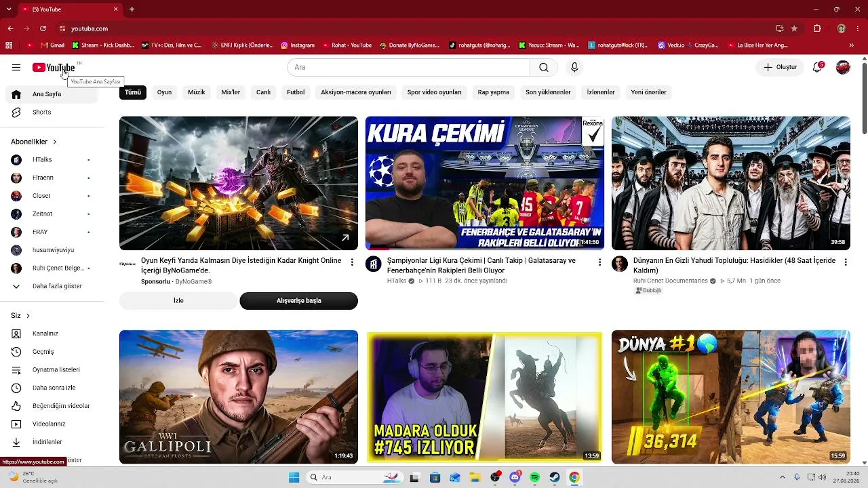Screen dimensions: 868x488
Task: Expand the Abonelikler section
Action: tap(34, 142)
